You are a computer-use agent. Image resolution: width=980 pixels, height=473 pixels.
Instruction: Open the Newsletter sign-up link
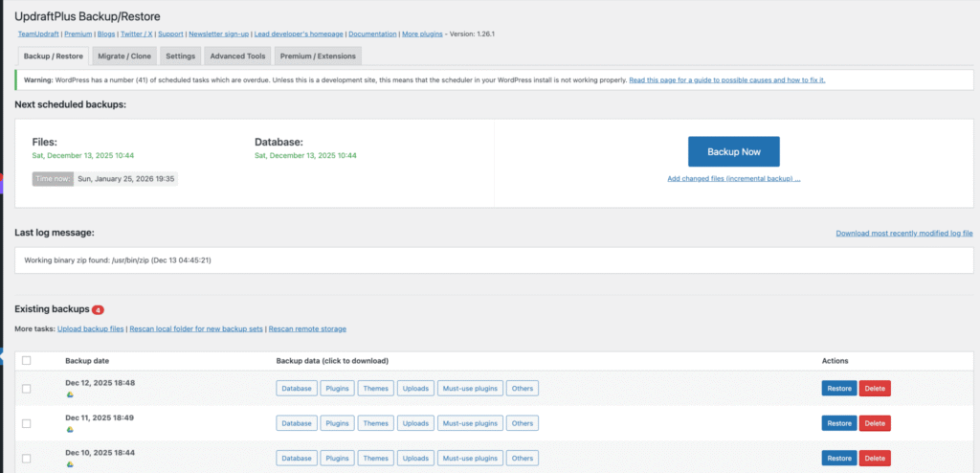point(219,34)
